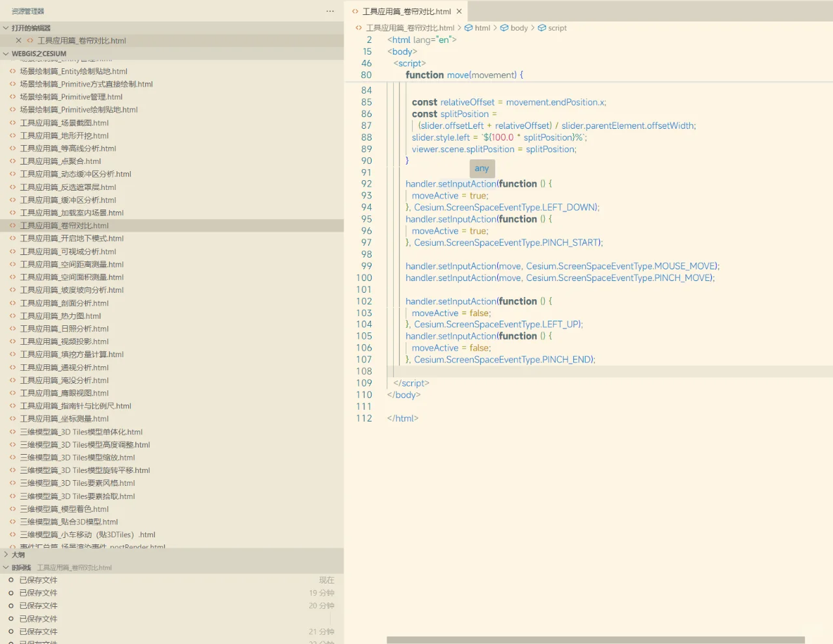Click the script symbol icon in the breadcrumb
Viewport: 833px width, 644px height.
click(x=542, y=28)
